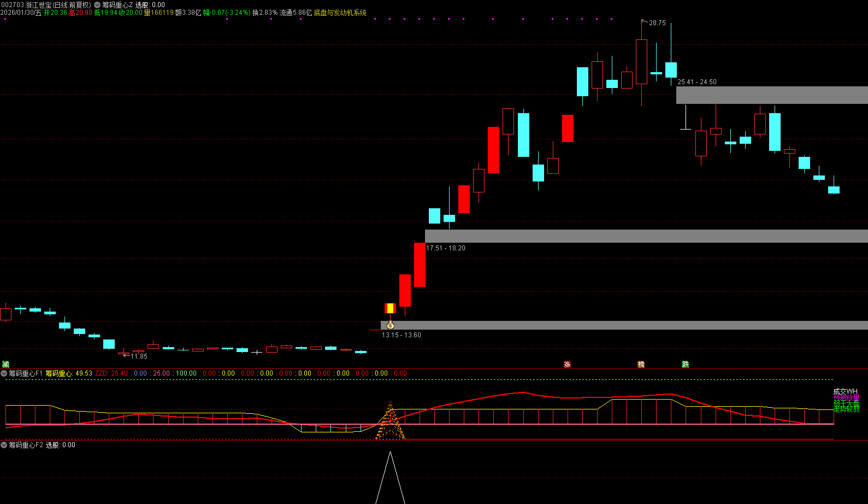Click the gray 25.41-24.50 gap band

(x=772, y=95)
